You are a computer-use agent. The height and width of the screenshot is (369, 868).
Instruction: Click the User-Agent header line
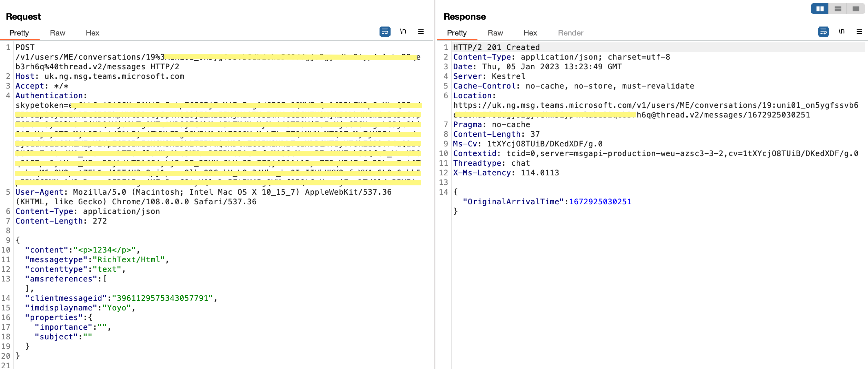[x=203, y=197]
